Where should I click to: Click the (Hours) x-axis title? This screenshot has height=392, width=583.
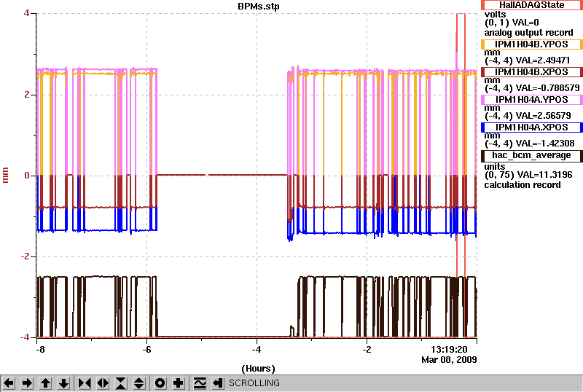[x=259, y=369]
